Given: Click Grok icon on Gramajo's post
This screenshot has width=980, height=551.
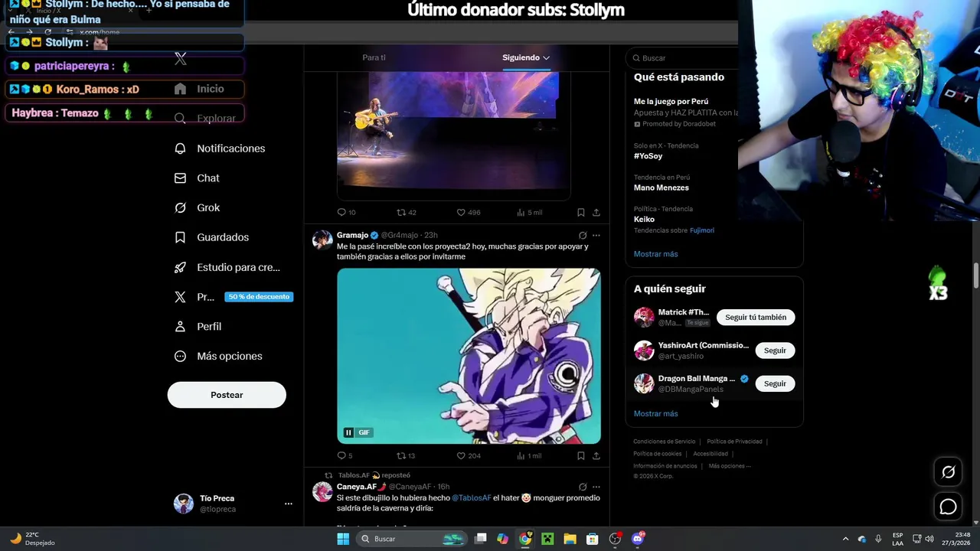Looking at the screenshot, I should [583, 235].
